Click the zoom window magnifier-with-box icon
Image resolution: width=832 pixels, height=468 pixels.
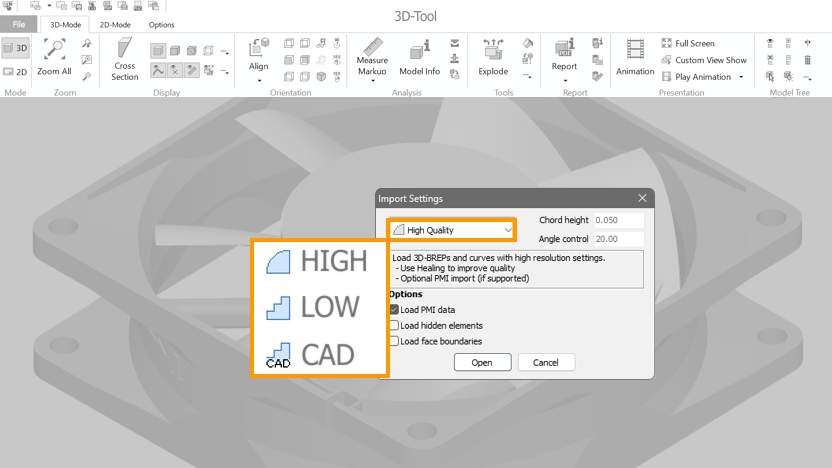point(86,59)
